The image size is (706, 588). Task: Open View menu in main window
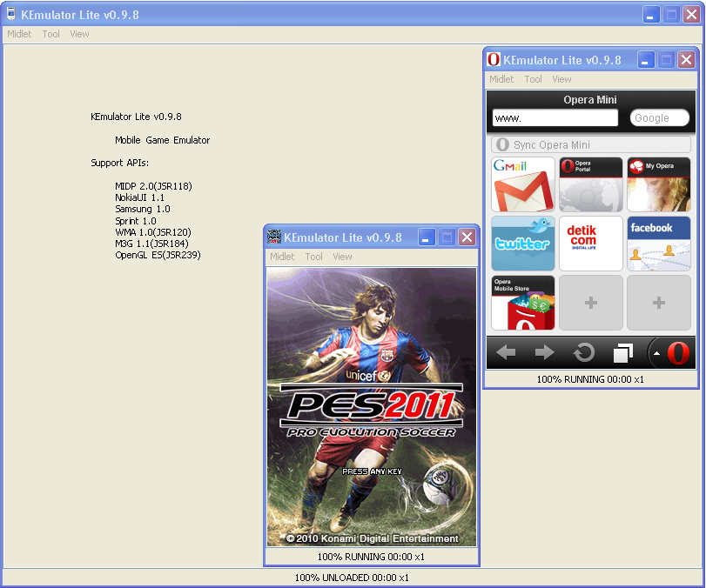coord(79,34)
